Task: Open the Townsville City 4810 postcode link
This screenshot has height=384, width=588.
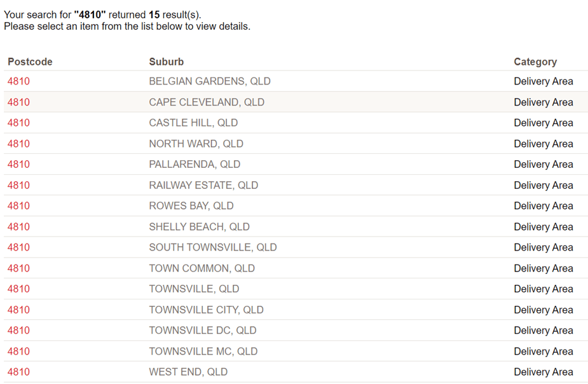Action: (x=18, y=310)
